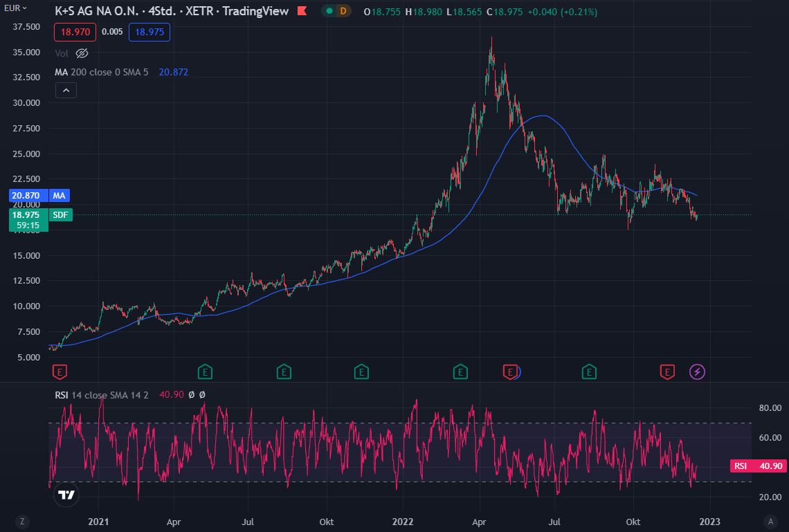Click the rightmost red earnings E marker
The width and height of the screenshot is (789, 532).
coord(667,372)
